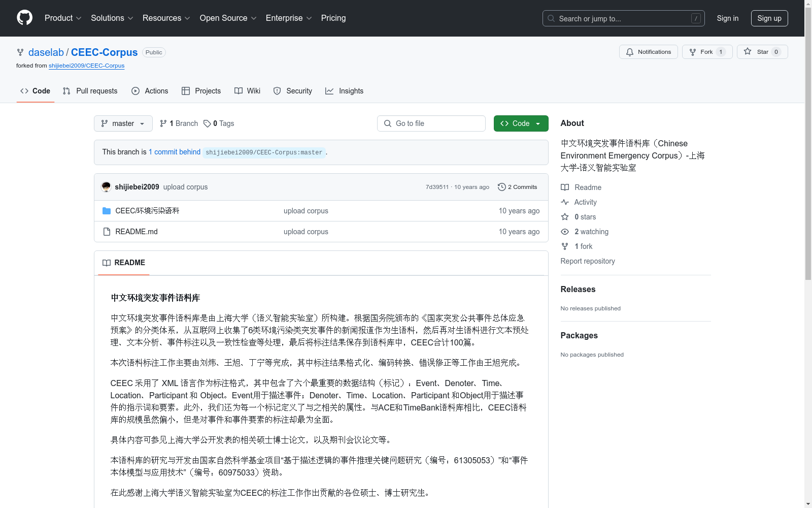Click the bell icon in Notifications
The width and height of the screenshot is (812, 508).
(630, 52)
